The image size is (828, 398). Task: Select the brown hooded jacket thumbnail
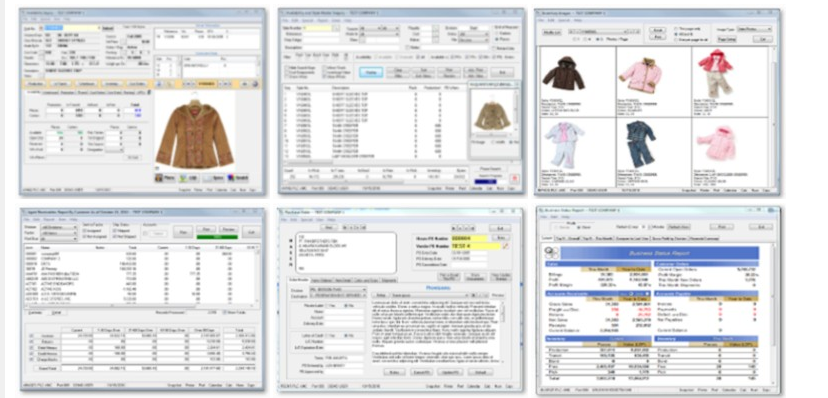[x=563, y=73]
